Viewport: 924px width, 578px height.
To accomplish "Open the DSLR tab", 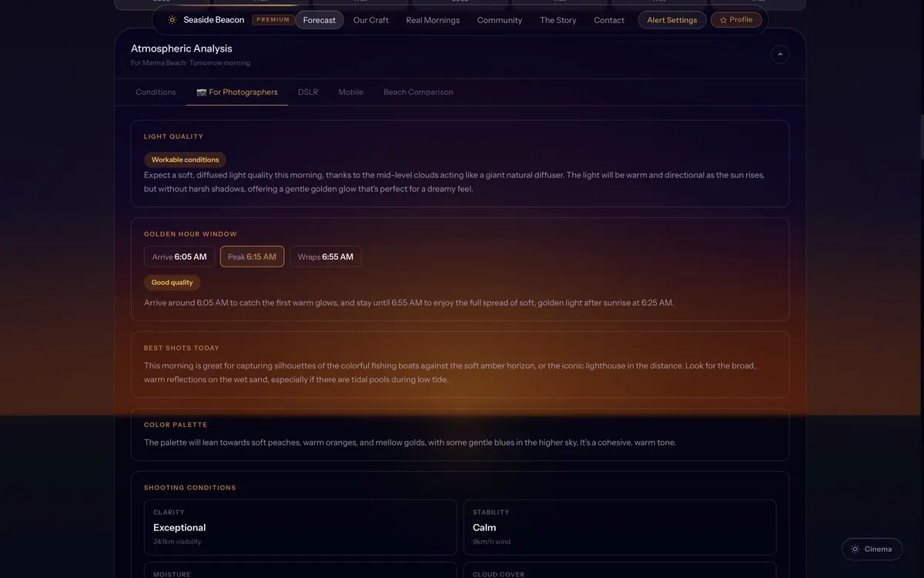I will [x=308, y=92].
